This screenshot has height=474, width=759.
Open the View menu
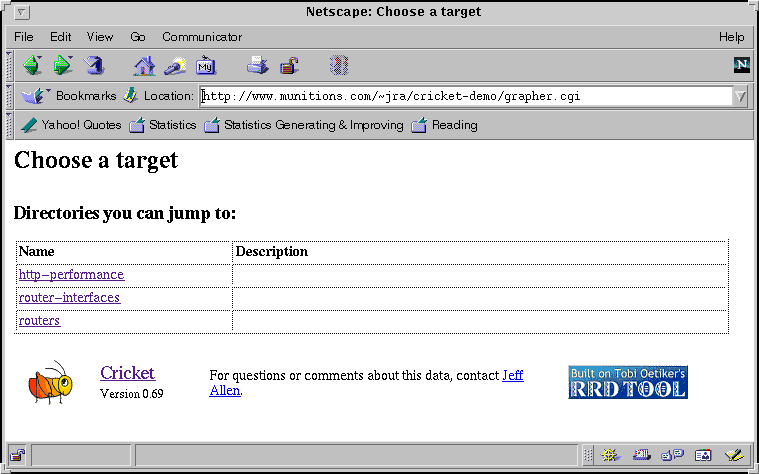pyautogui.click(x=100, y=37)
